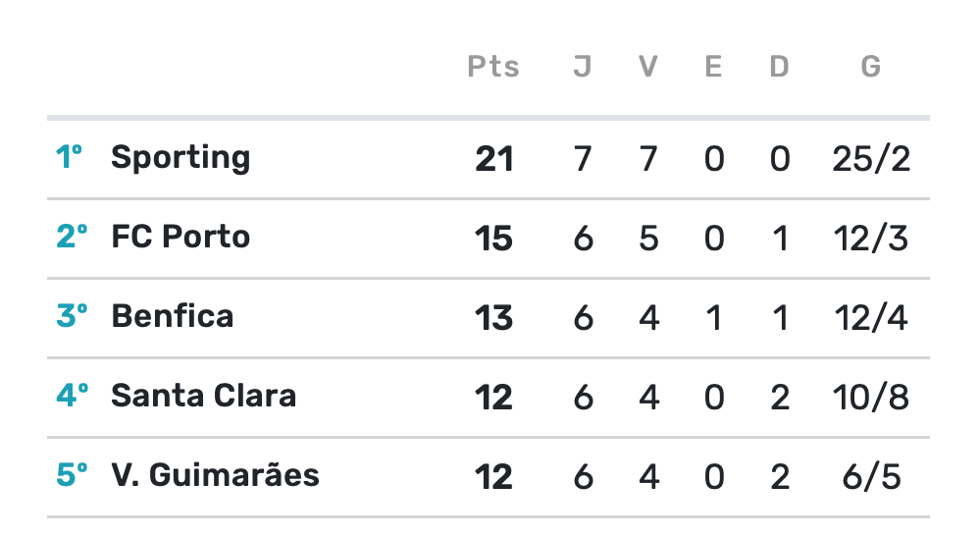Screen dimensions: 980x537
Task: Click the Sporting team name
Action: [181, 158]
